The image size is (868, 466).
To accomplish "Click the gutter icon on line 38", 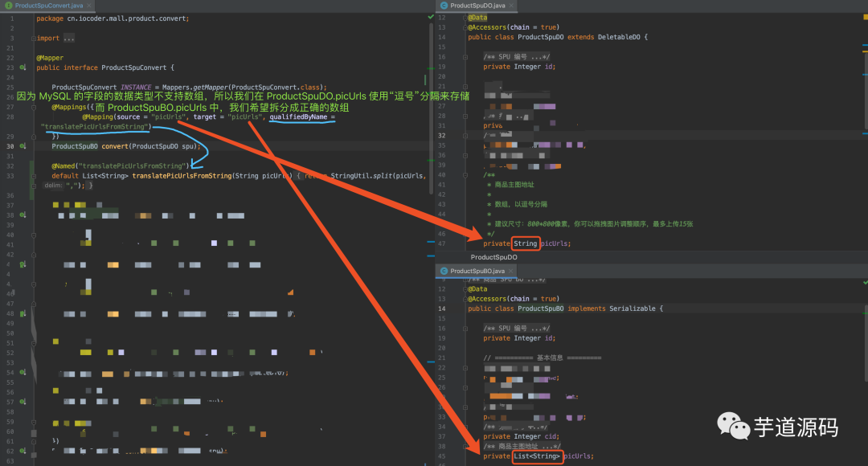I will [23, 215].
